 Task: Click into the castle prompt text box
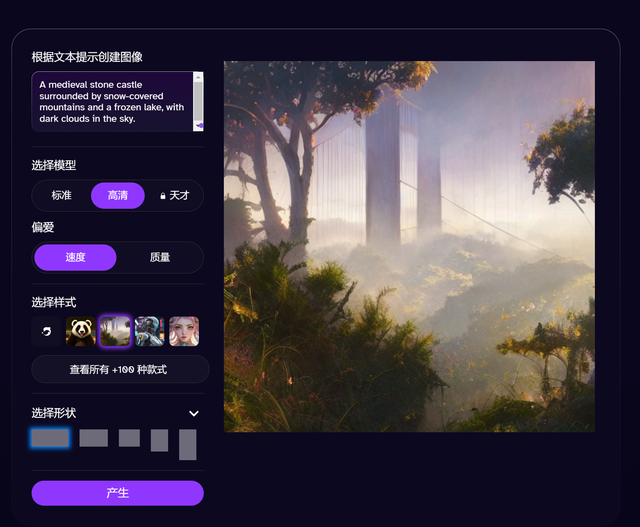tap(112, 101)
